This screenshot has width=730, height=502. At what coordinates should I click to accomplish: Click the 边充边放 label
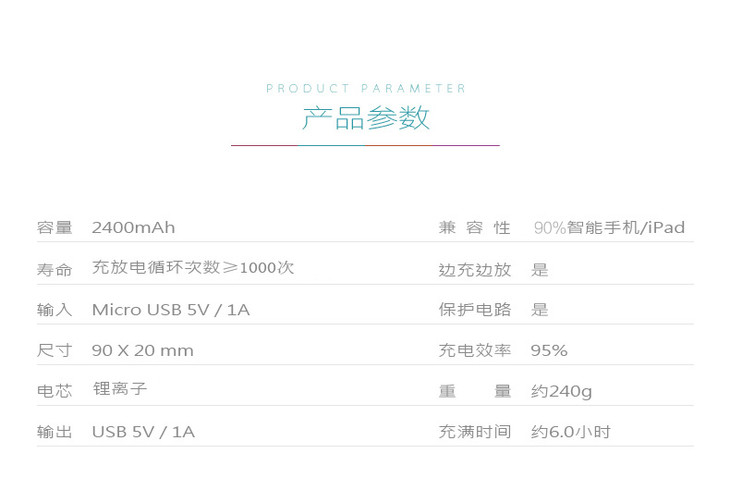474,270
